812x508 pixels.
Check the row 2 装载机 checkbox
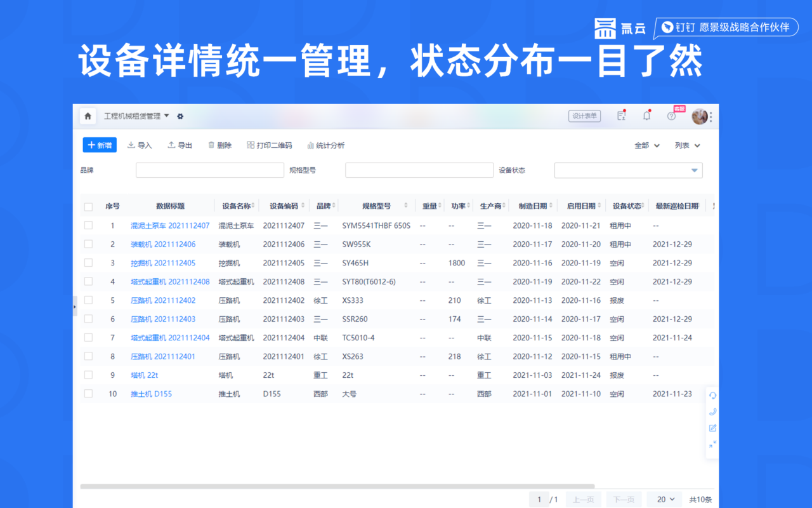(x=88, y=244)
